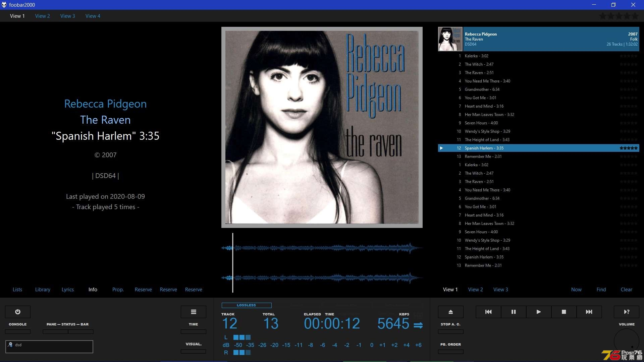The height and width of the screenshot is (362, 644).
Task: Click the Power/Console icon
Action: pyautogui.click(x=17, y=312)
